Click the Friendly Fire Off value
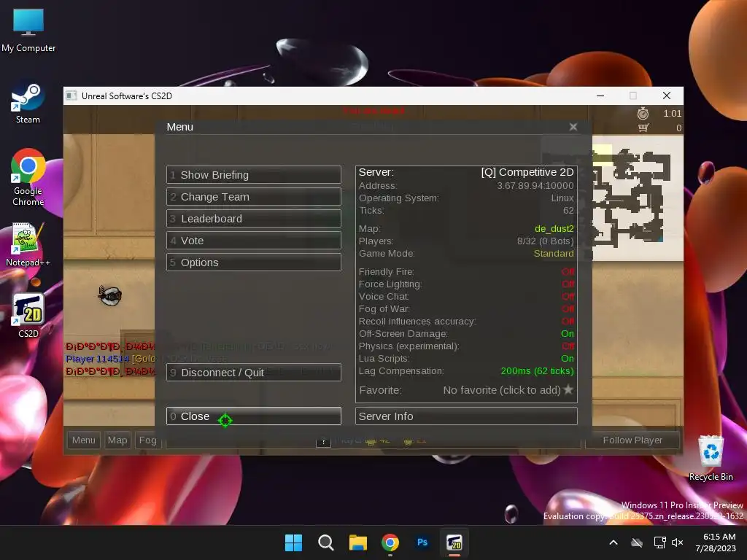This screenshot has height=560, width=747. pyautogui.click(x=568, y=272)
